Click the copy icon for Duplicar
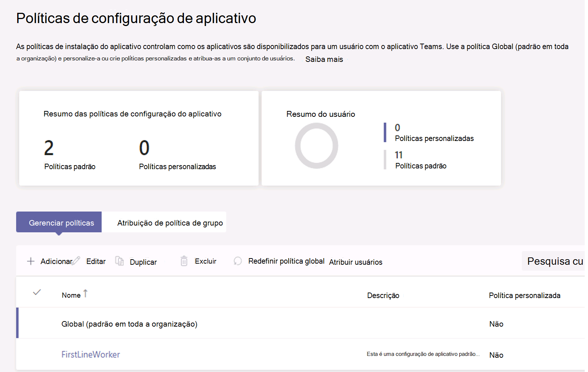588x372 pixels. coord(120,261)
